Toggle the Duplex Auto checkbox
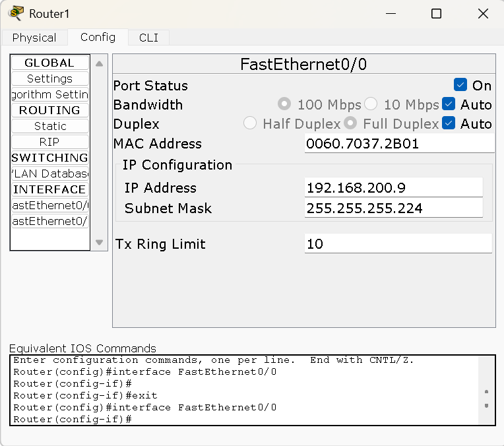Image resolution: width=504 pixels, height=446 pixels. click(449, 123)
